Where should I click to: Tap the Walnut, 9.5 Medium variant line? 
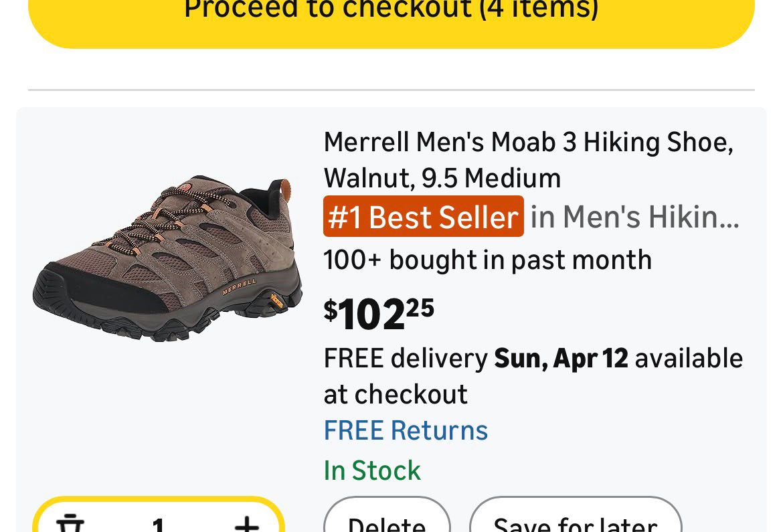click(442, 178)
